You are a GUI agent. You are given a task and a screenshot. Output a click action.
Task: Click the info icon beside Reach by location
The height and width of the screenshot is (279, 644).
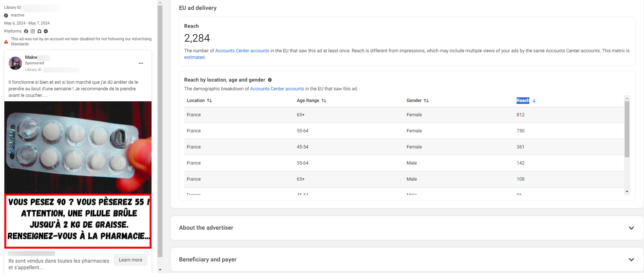(x=270, y=80)
